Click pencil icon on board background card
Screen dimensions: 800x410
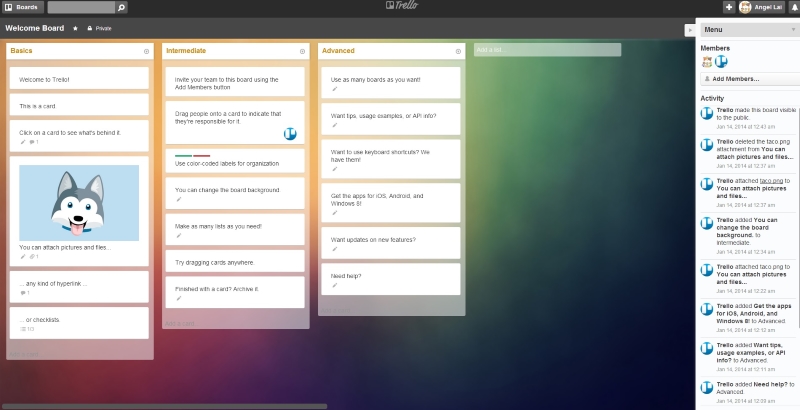coord(179,199)
